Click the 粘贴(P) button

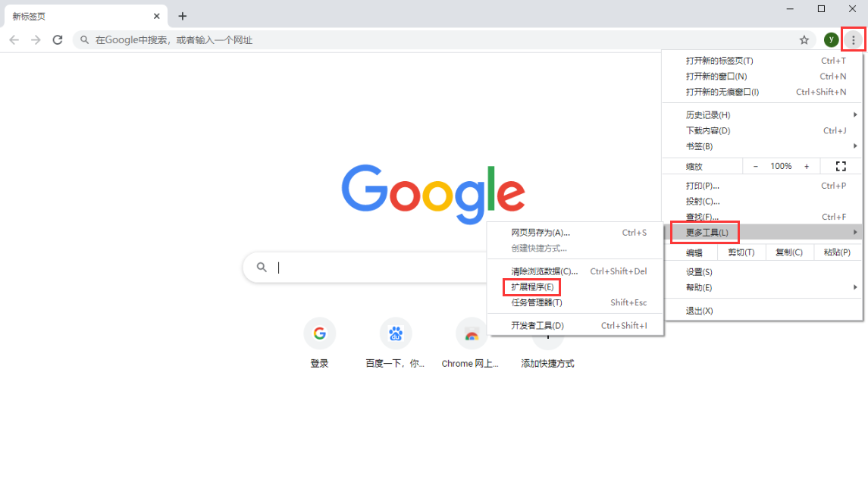click(x=837, y=252)
